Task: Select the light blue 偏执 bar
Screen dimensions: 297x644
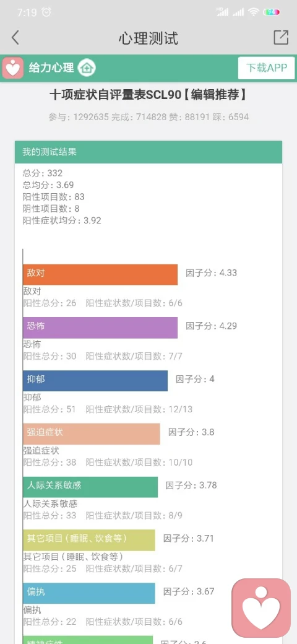Action: pyautogui.click(x=89, y=593)
